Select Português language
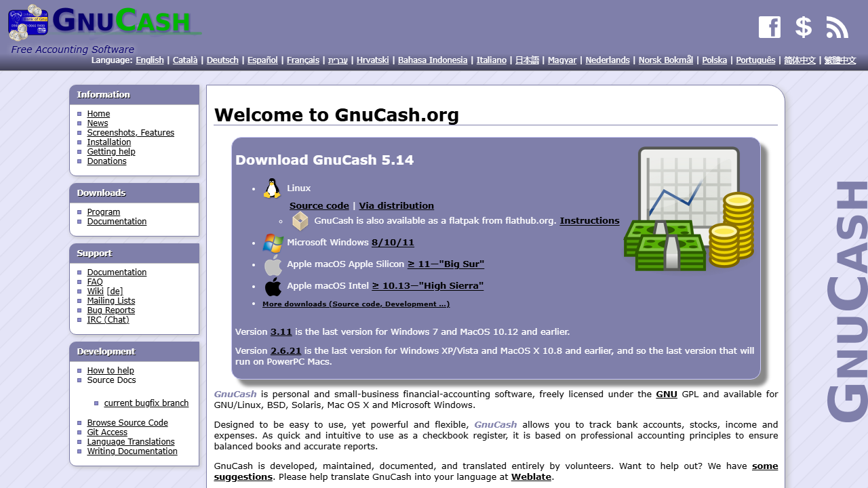Image resolution: width=868 pixels, height=488 pixels. [755, 60]
